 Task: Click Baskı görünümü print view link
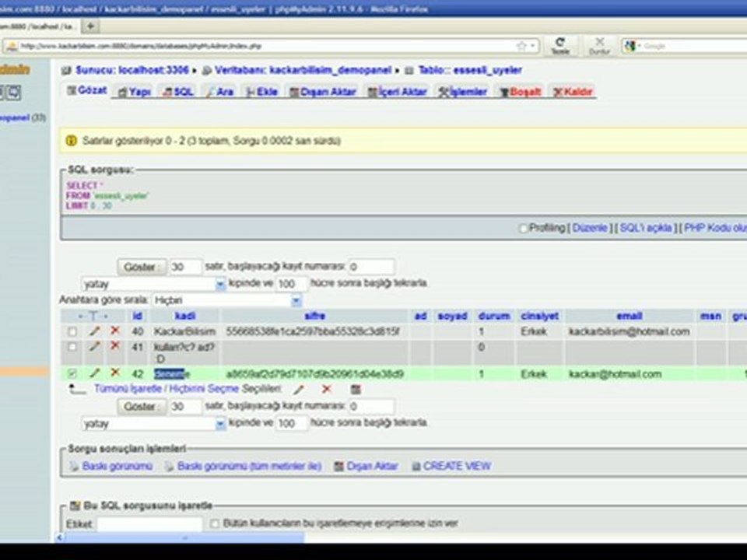pos(117,466)
